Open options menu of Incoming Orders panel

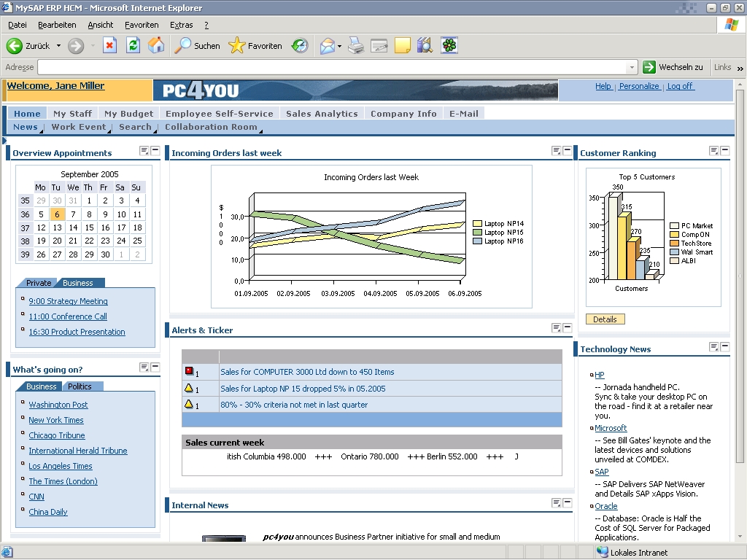(x=556, y=151)
